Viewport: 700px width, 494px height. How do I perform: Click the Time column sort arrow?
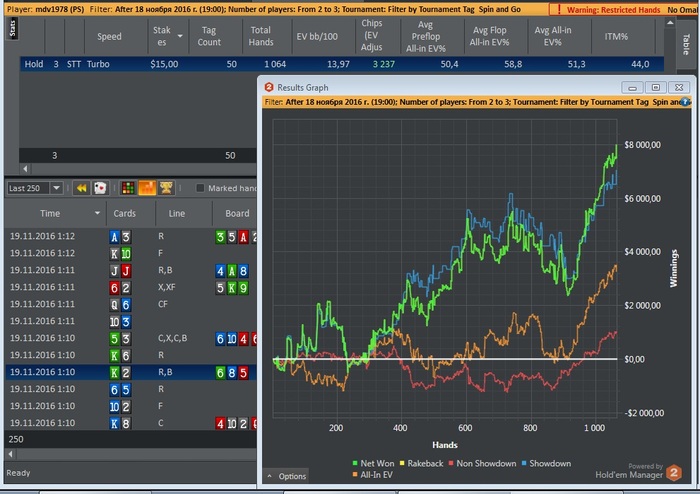[x=97, y=213]
